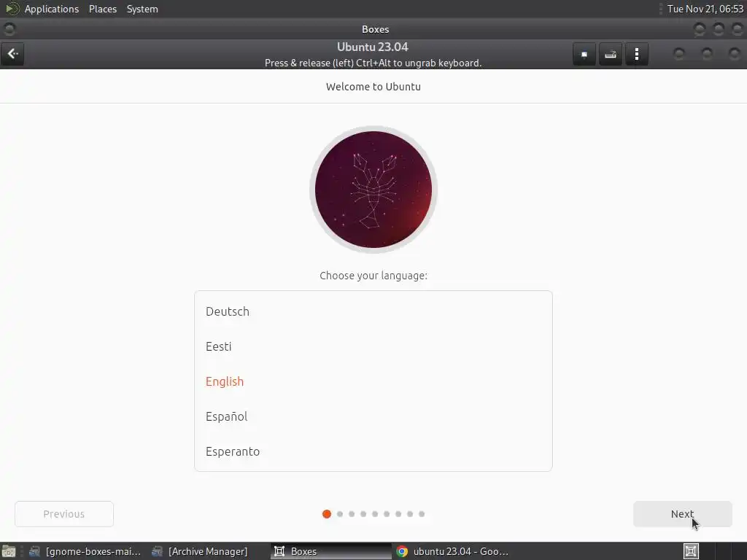
Task: Select Español language
Action: (x=373, y=416)
